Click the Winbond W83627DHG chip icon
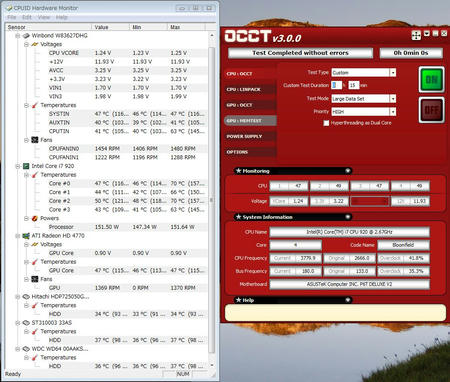 [x=26, y=35]
